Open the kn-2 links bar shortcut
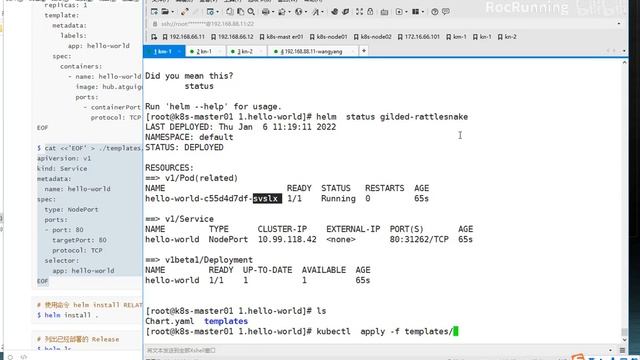 507,37
